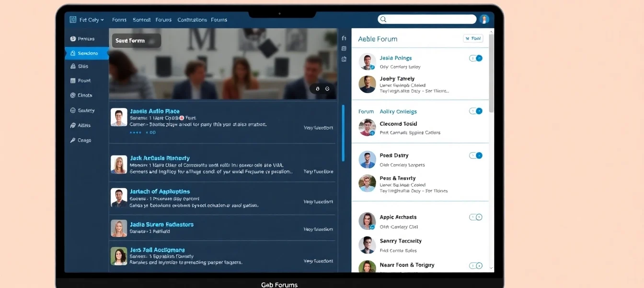Toggle the switch next to Aoliry Cnileigs
Image resolution: width=644 pixels, height=288 pixels.
(x=476, y=111)
